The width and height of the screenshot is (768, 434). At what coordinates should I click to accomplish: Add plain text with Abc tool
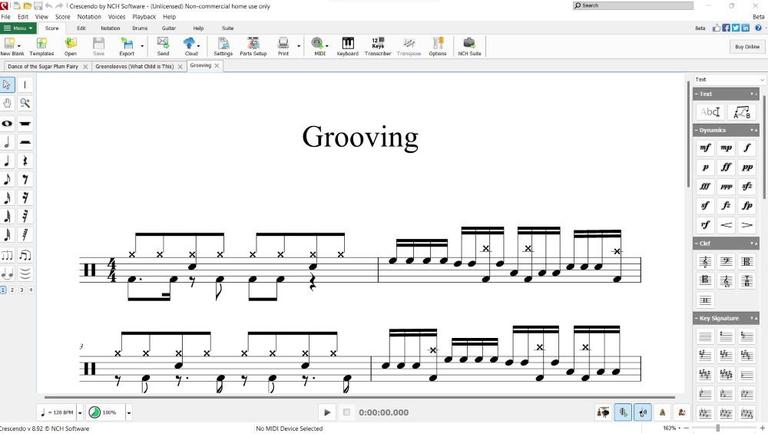click(710, 112)
